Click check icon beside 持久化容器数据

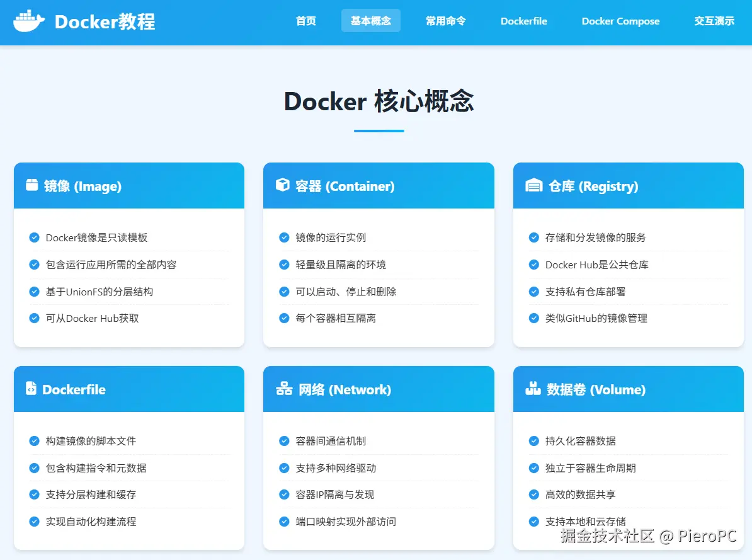[534, 441]
